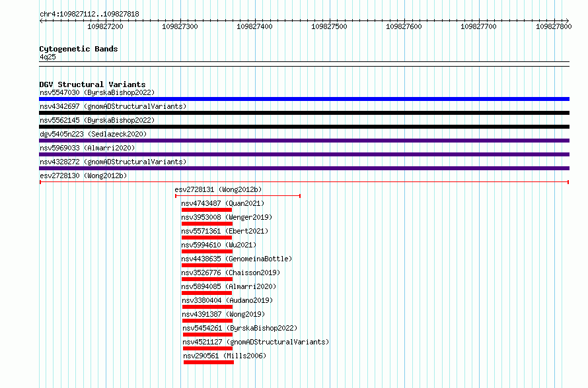
Task: Open the nsv5562145 (ByrskaBishop2022) label
Action: pyautogui.click(x=97, y=120)
